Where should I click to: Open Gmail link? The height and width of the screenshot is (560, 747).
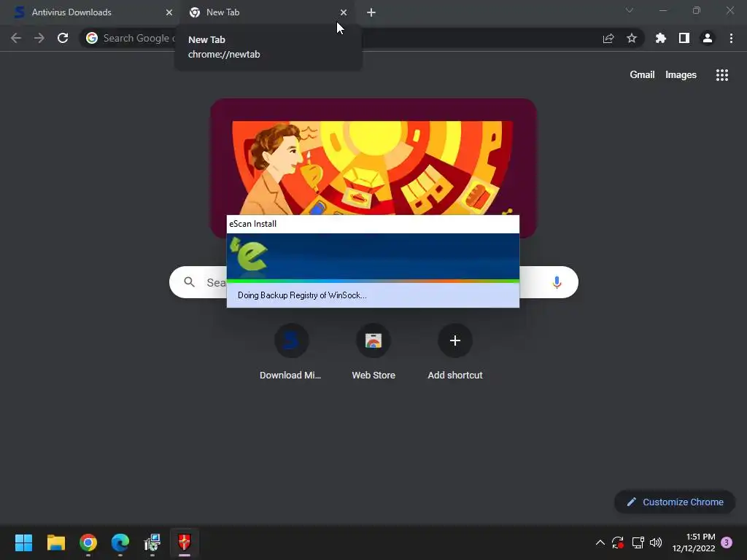click(x=642, y=75)
